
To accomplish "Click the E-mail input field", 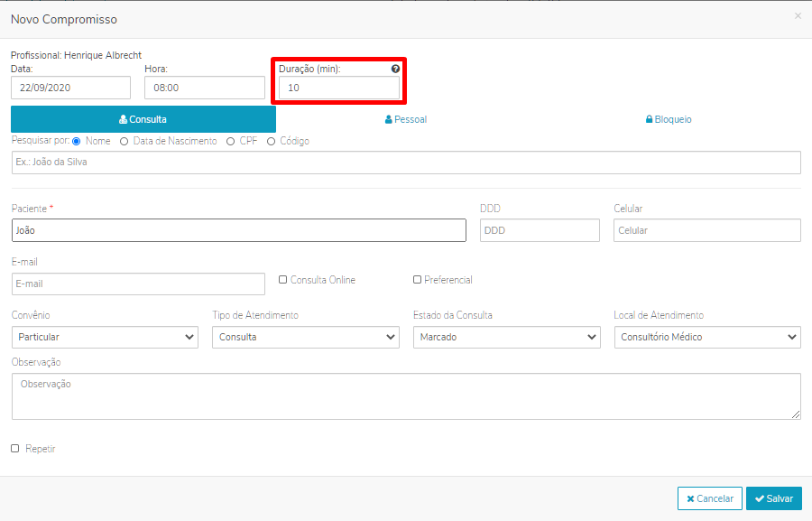I will click(138, 284).
